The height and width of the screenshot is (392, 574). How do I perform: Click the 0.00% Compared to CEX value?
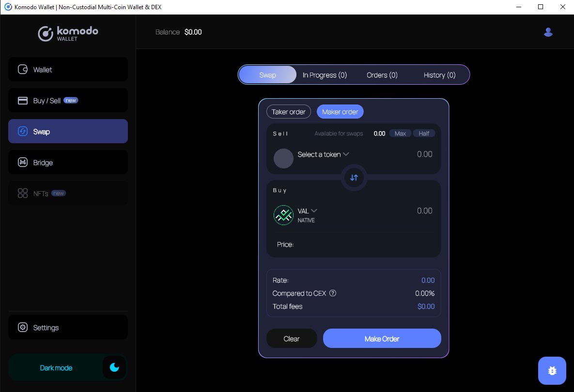click(x=425, y=293)
